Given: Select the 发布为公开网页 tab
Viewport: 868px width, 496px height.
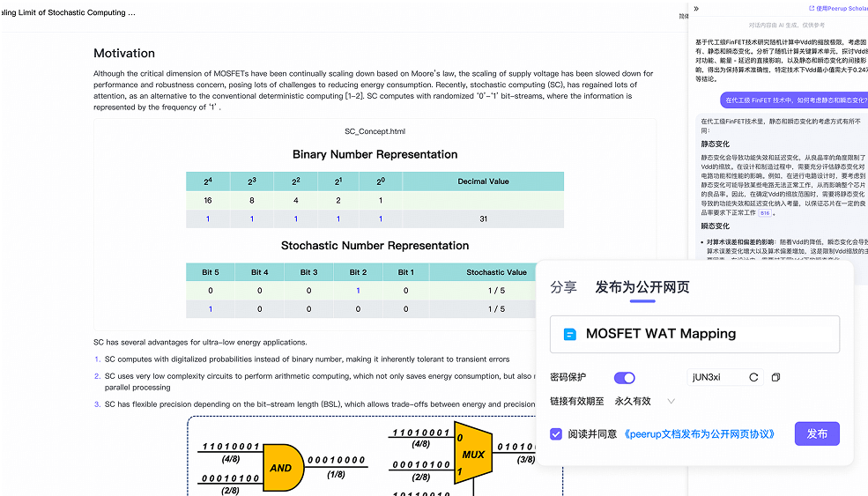Looking at the screenshot, I should (x=642, y=286).
